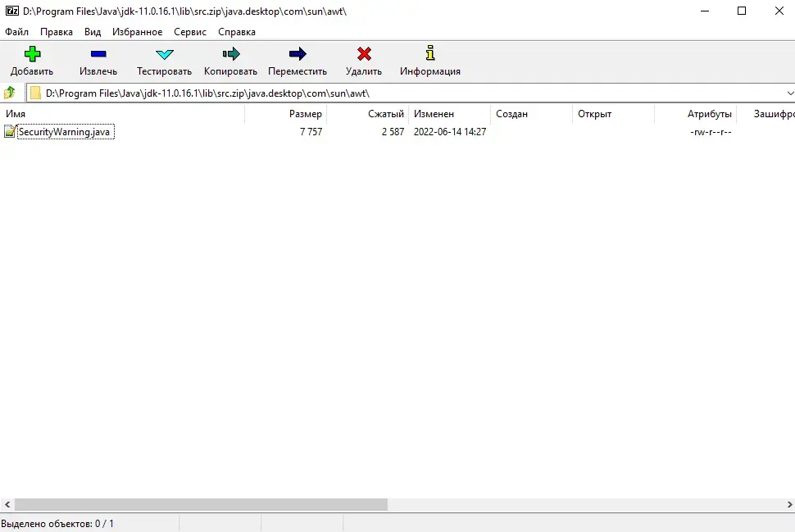Click the scrollbar left arrow
Image resolution: width=795 pixels, height=532 pixels.
pos(7,505)
